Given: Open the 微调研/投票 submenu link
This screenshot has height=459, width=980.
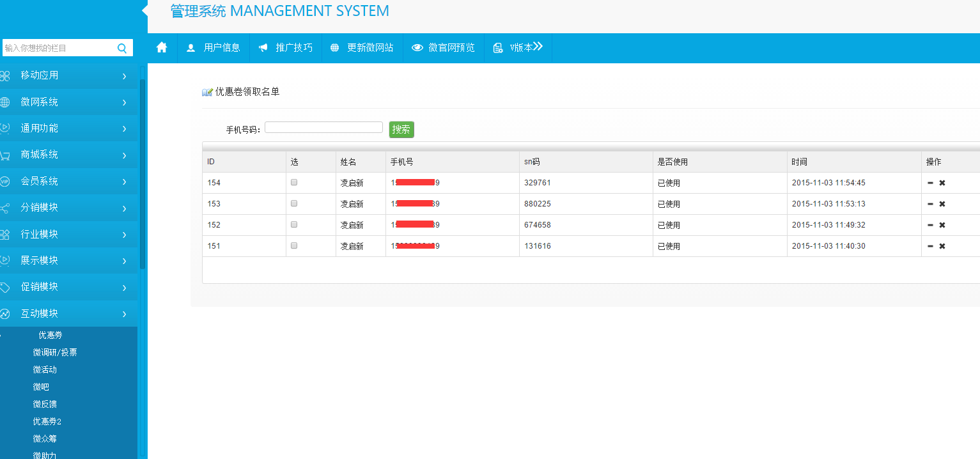Looking at the screenshot, I should [x=55, y=352].
